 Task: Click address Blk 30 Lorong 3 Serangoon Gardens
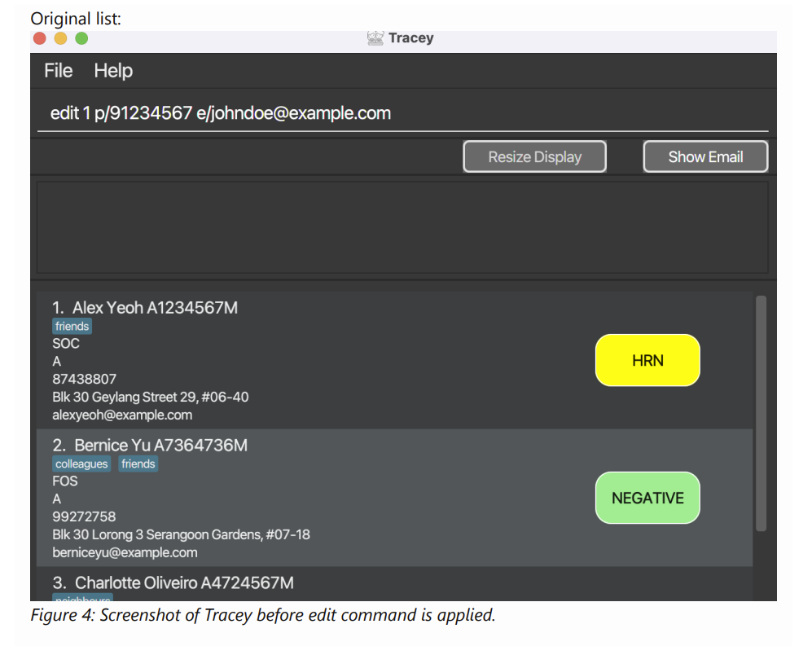(181, 534)
